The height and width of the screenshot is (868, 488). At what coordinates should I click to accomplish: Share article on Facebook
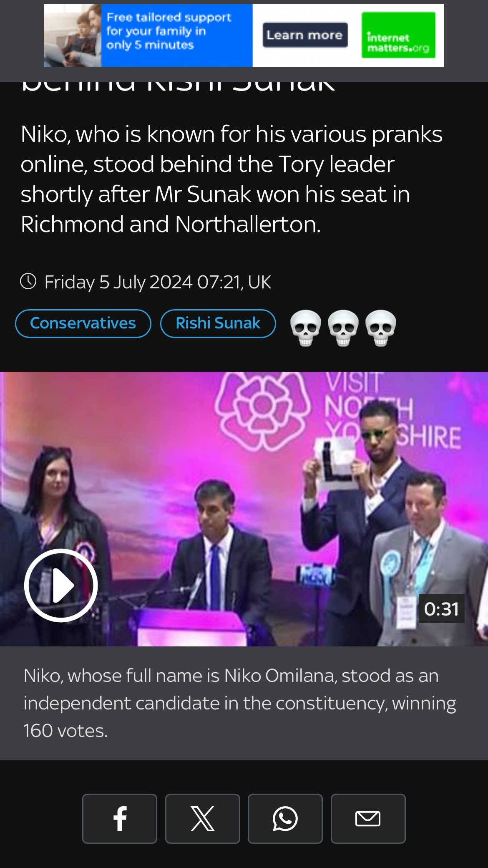click(x=120, y=818)
